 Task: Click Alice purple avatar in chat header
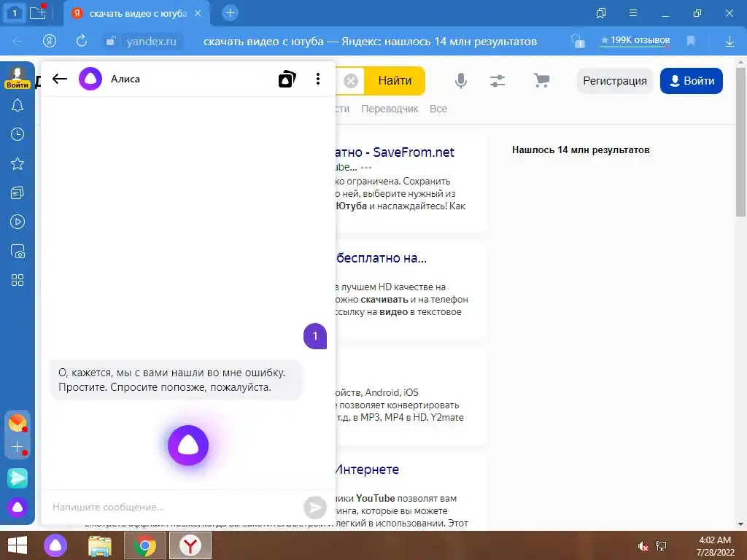[90, 79]
